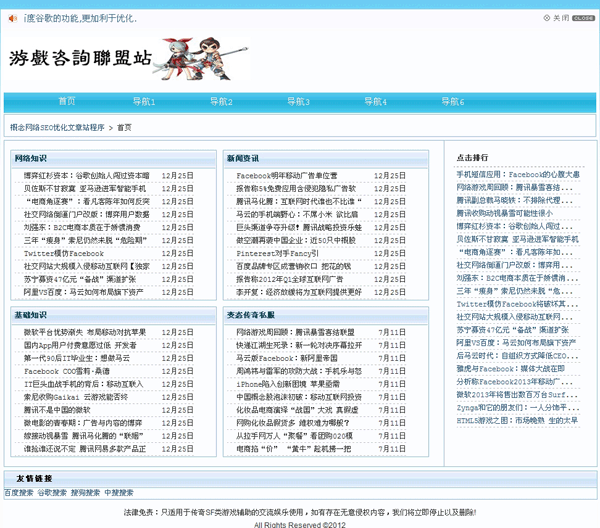Select the 导航6 menu item
Viewport: 600px width, 528px height.
(453, 101)
